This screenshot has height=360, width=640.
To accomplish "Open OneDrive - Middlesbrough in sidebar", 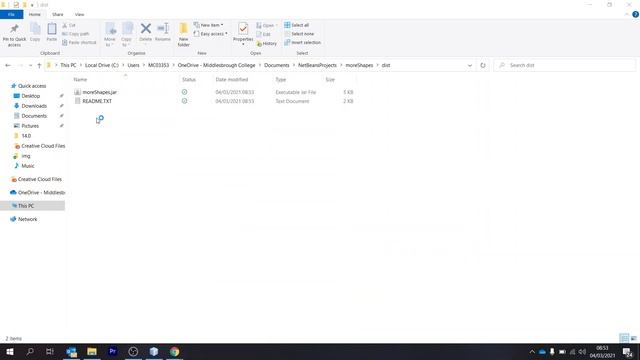I will click(x=38, y=193).
